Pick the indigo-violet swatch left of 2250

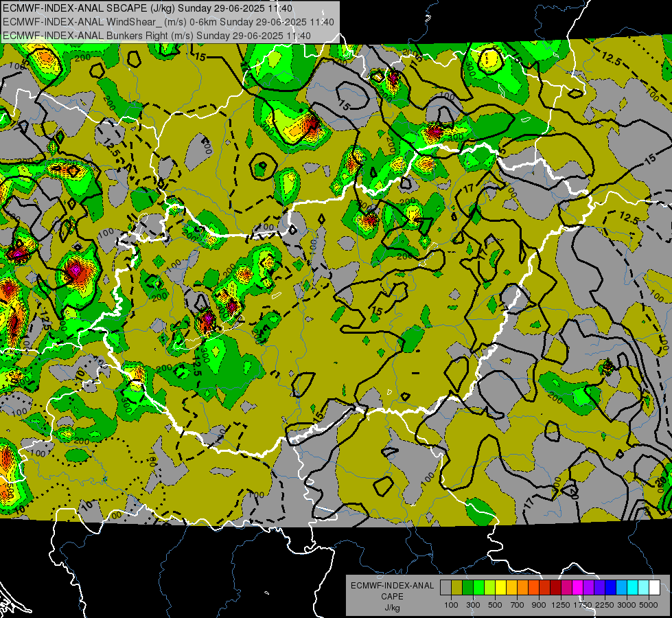(x=599, y=588)
